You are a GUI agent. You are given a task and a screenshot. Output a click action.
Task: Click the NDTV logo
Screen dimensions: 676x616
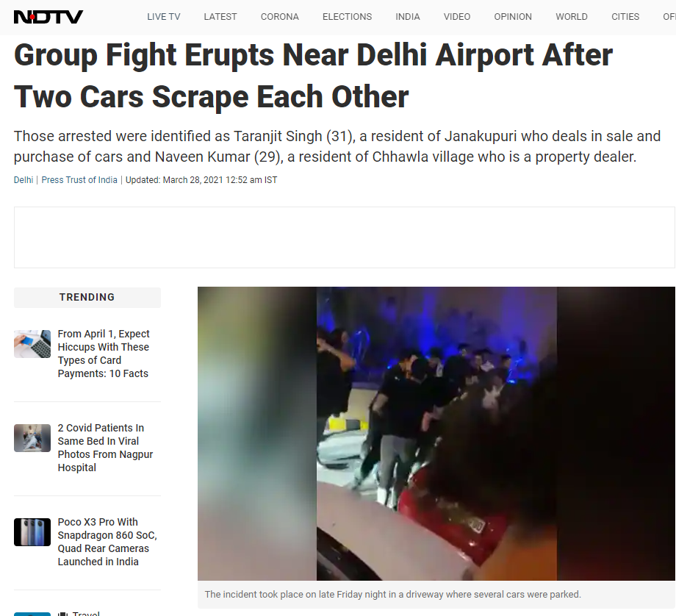coord(48,17)
